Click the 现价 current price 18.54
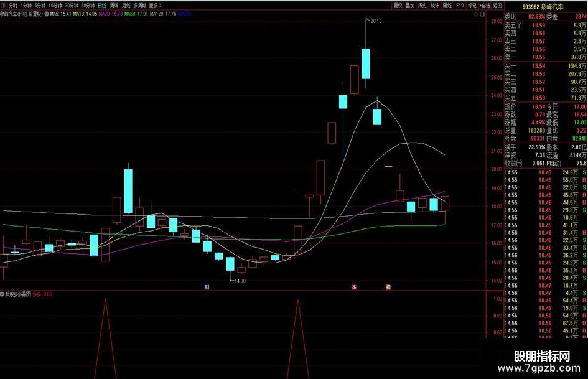The image size is (588, 379). coord(538,106)
